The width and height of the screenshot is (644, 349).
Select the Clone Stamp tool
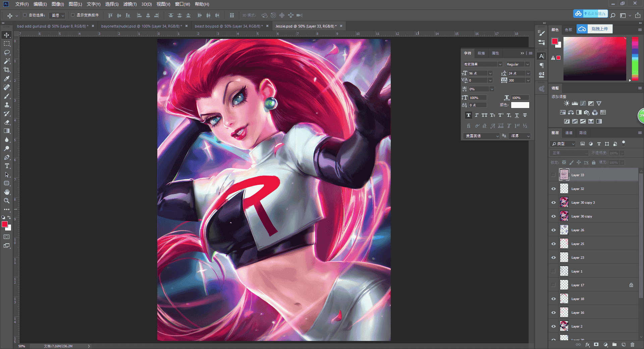7,105
